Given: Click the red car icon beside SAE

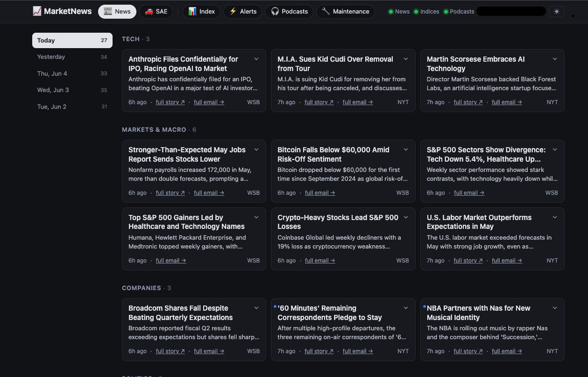Looking at the screenshot, I should 149,11.
